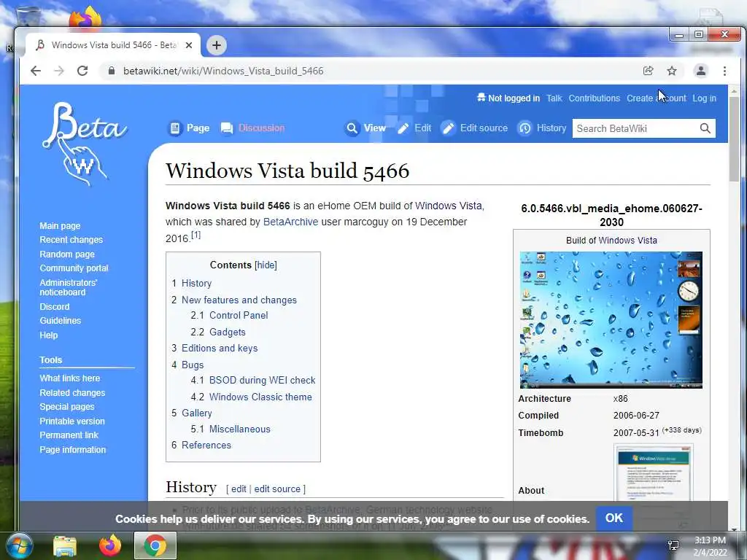
Task: Open a new tab with the plus button
Action: point(216,45)
